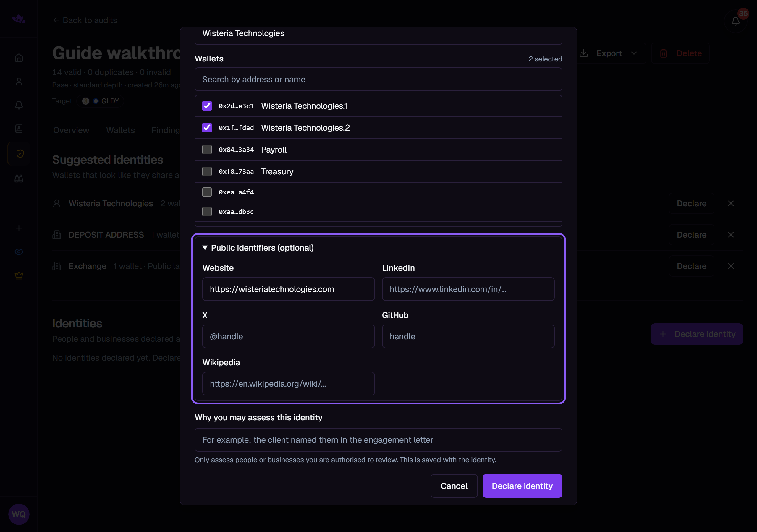Screen dimensions: 757x532
Task: Focus the LinkedIn URL field
Action: click(468, 289)
